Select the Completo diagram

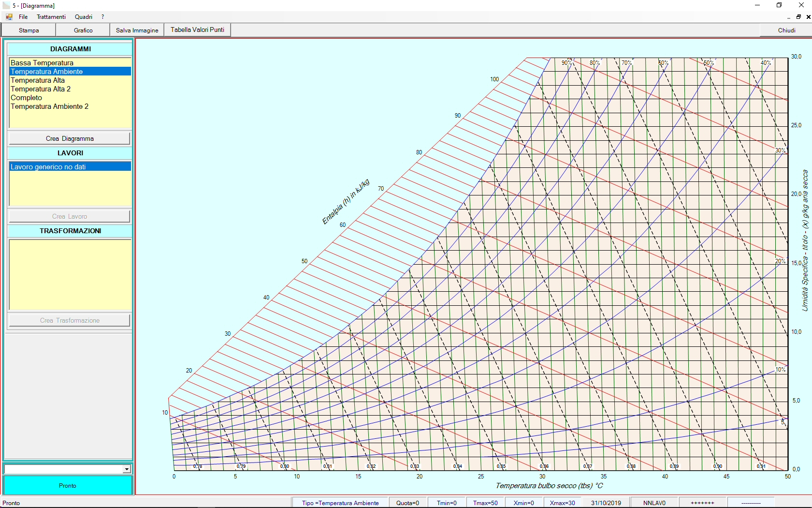(x=70, y=98)
